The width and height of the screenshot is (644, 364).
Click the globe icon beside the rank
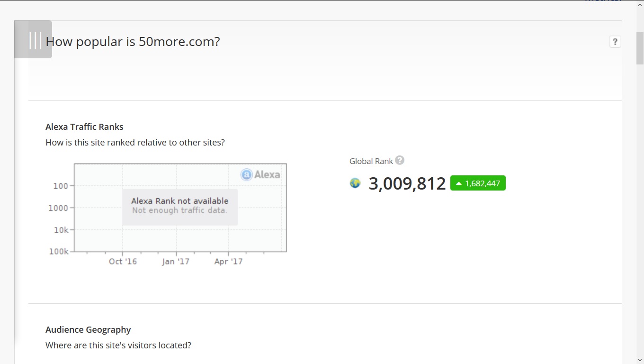click(355, 183)
